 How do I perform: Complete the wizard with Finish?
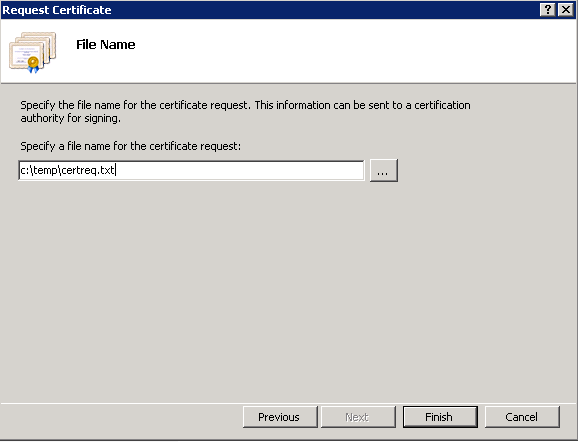[x=440, y=417]
